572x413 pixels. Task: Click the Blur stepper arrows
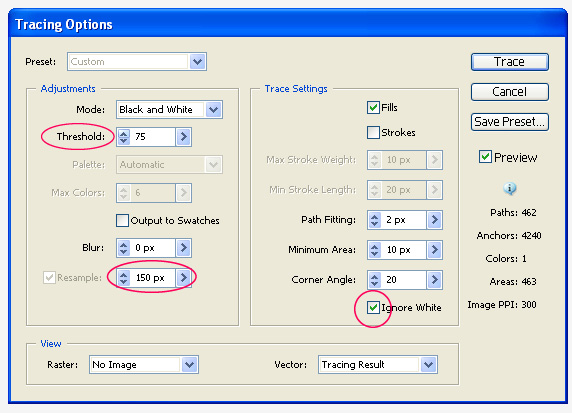point(124,248)
